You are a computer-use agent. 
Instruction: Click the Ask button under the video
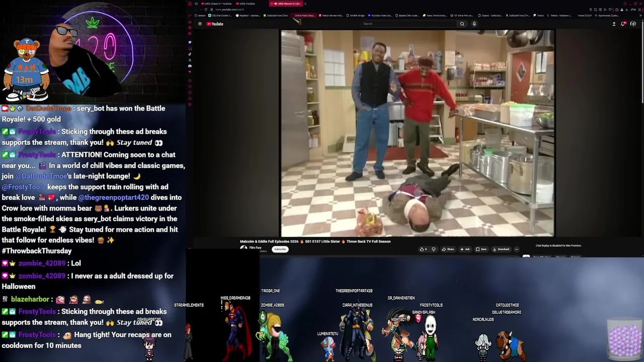[x=464, y=249]
